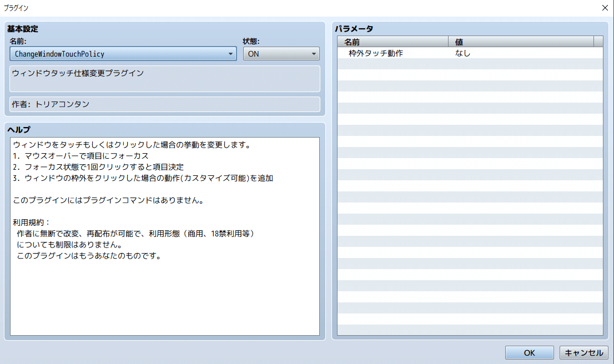The height and width of the screenshot is (364, 614).
Task: Dismiss the dialog with キャンセル
Action: pos(583,352)
